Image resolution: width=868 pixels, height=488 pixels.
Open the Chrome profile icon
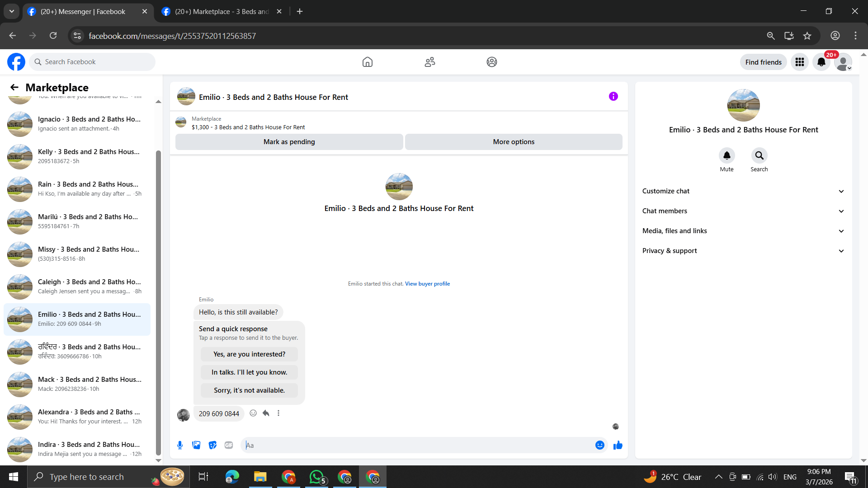(835, 36)
